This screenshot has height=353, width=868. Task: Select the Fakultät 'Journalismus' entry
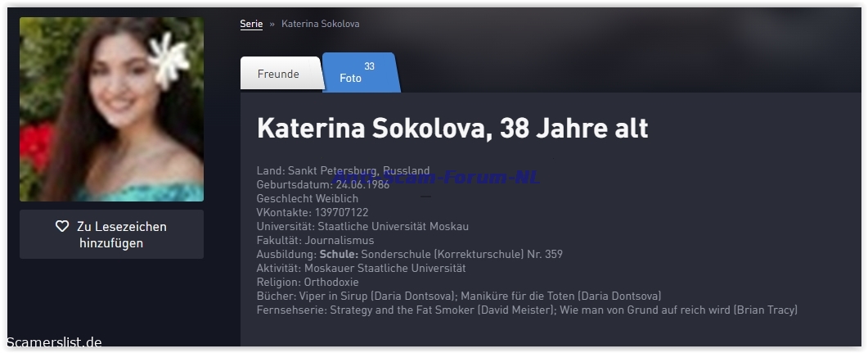point(339,240)
